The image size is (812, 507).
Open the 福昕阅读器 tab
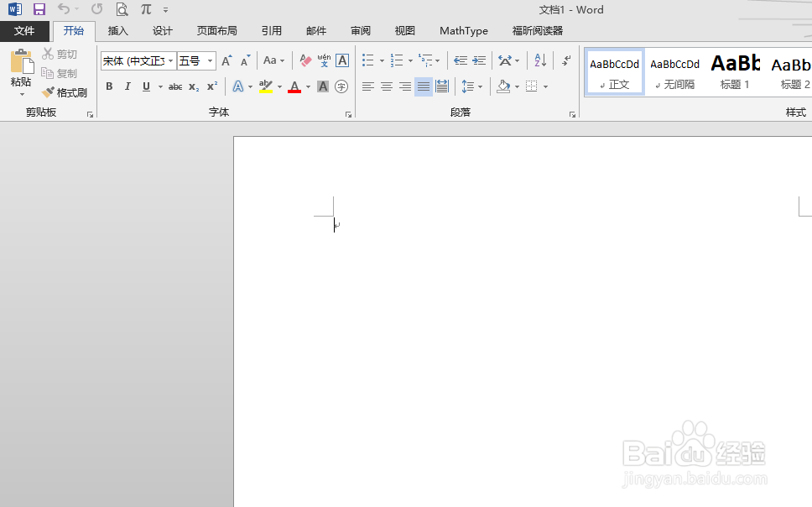coord(538,31)
